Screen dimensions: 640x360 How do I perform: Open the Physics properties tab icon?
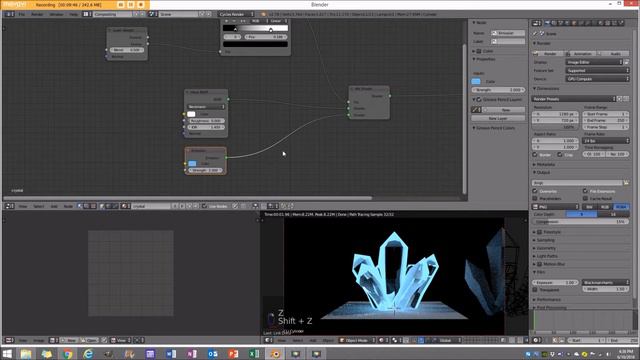point(621,23)
